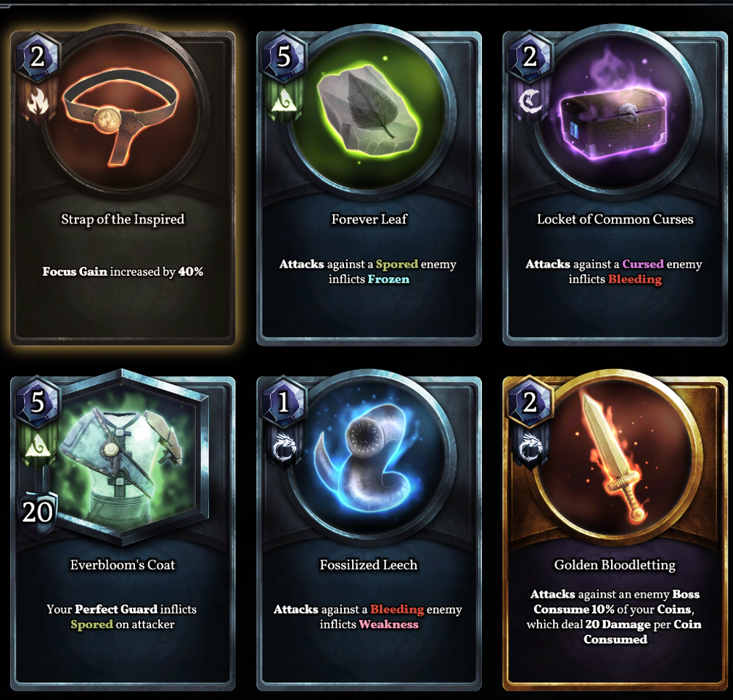
Task: Select the purple chest Locket of Common Curses
Action: [x=613, y=126]
